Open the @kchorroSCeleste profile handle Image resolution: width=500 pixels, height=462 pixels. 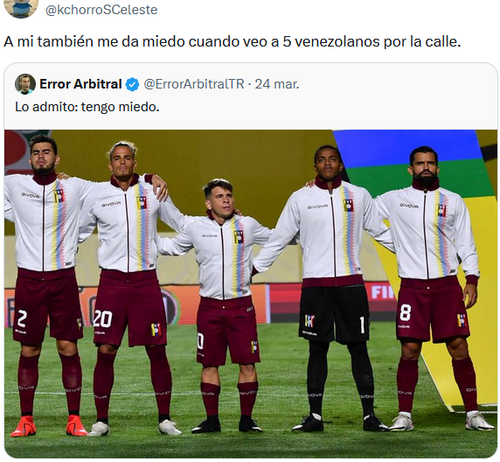pyautogui.click(x=101, y=10)
